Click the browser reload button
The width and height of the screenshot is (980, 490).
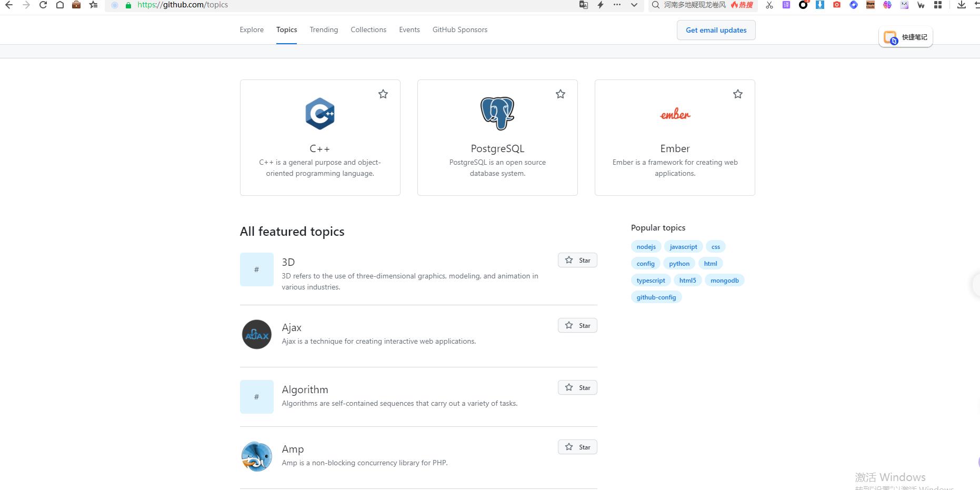(x=43, y=5)
